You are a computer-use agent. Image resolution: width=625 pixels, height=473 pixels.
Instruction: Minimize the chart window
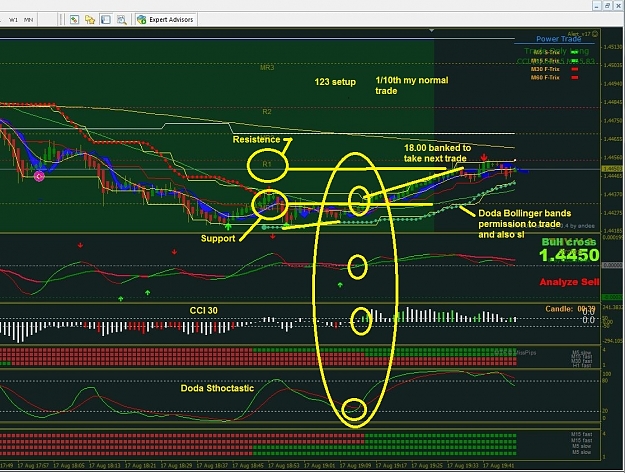pos(597,6)
